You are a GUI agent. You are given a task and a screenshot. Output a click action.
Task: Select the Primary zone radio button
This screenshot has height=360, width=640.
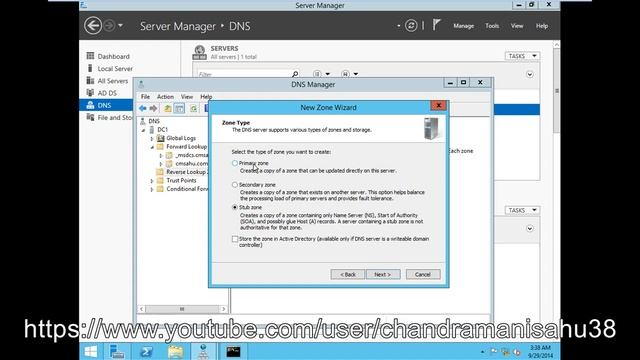pos(235,163)
